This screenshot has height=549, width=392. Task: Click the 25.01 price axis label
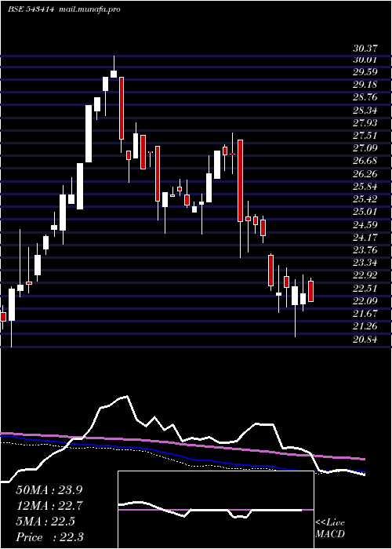[365, 212]
